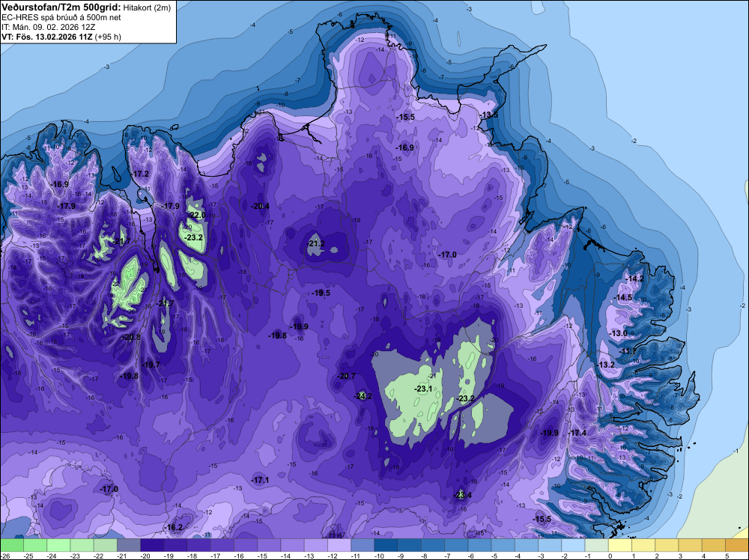This screenshot has height=560, width=749.
Task: Click the -17.1 temperature label
Action: pos(261,480)
